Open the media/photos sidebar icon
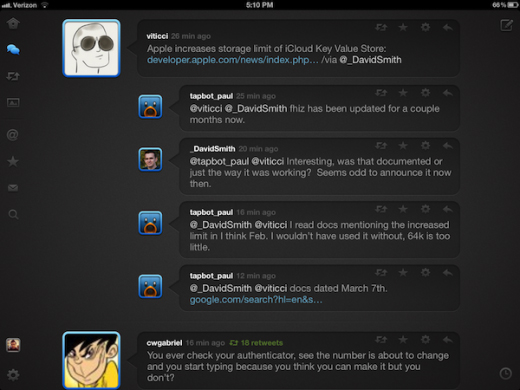 pyautogui.click(x=13, y=102)
